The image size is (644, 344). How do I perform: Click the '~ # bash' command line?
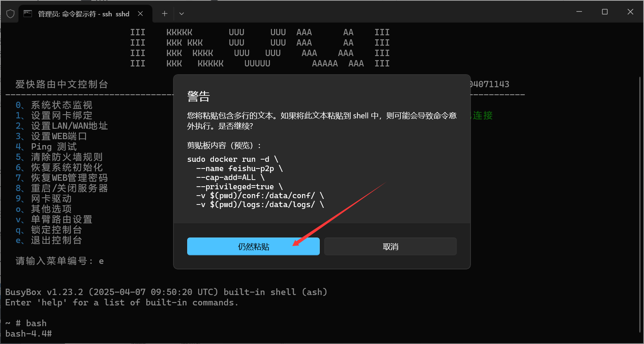(26, 323)
